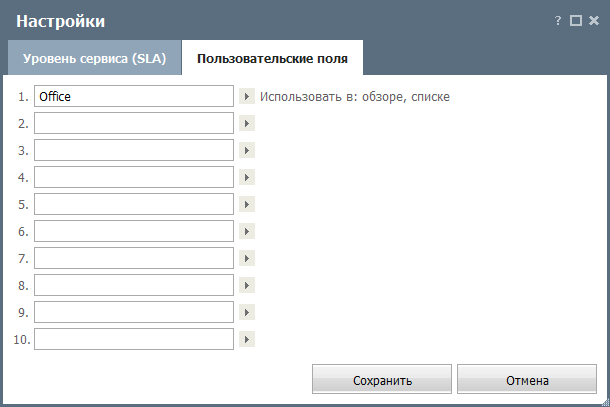Expand options arrow for field 3

coord(247,150)
